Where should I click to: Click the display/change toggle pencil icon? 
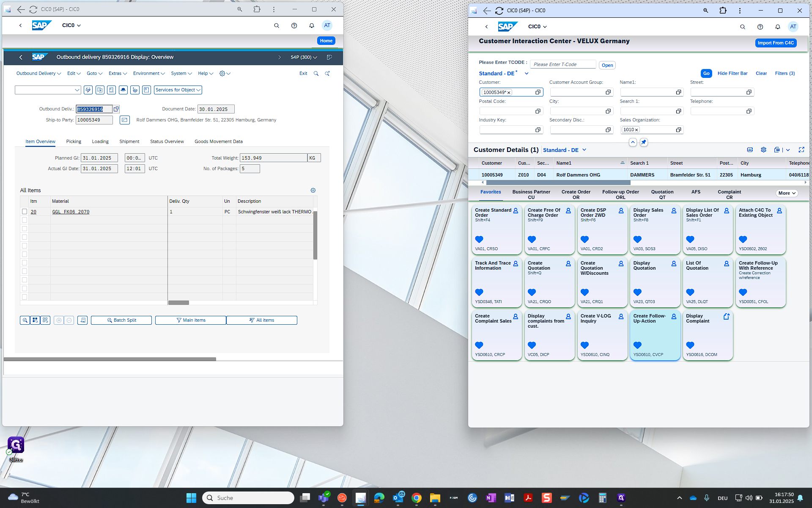click(88, 90)
